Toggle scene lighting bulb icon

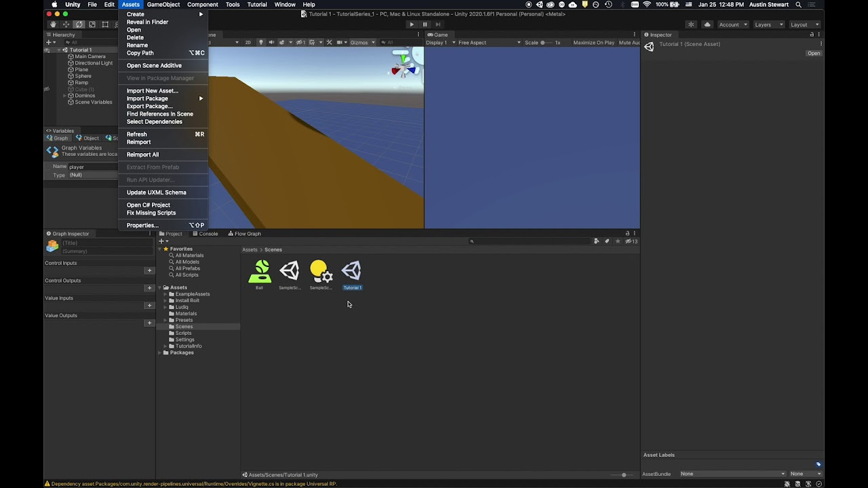pyautogui.click(x=260, y=43)
